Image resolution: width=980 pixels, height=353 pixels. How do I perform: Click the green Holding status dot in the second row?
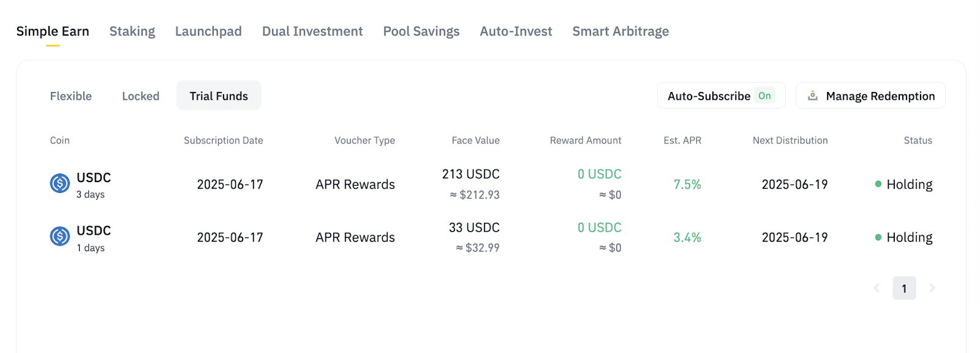(x=878, y=237)
